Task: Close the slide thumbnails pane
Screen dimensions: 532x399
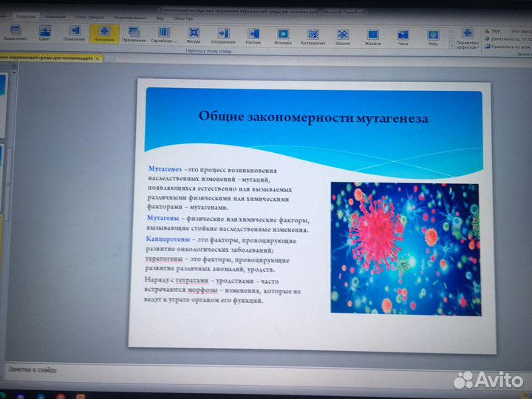Action: (14, 66)
